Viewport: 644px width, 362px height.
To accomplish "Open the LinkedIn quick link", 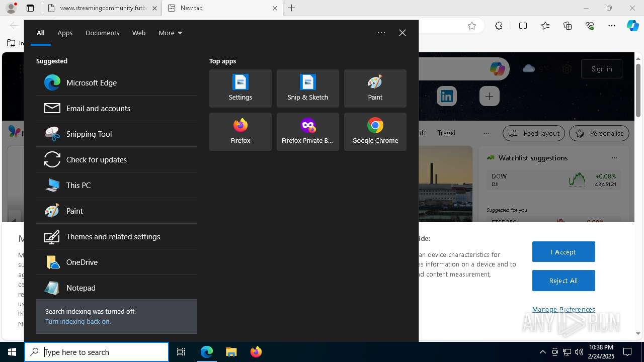I will tap(447, 96).
